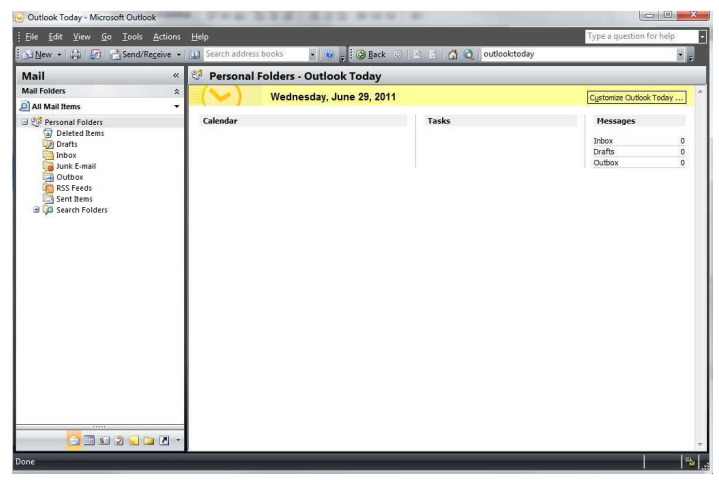Open the Go menu

pyautogui.click(x=106, y=37)
